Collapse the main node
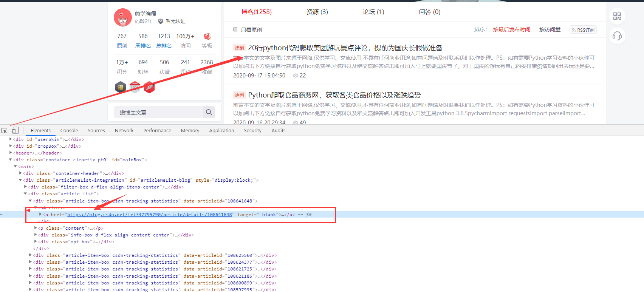Image resolution: width=644 pixels, height=292 pixels. pyautogui.click(x=15, y=167)
